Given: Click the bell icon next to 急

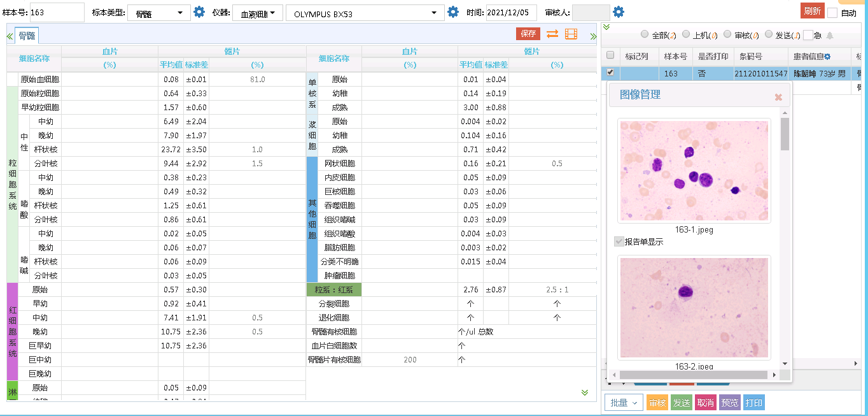Looking at the screenshot, I should [x=829, y=35].
